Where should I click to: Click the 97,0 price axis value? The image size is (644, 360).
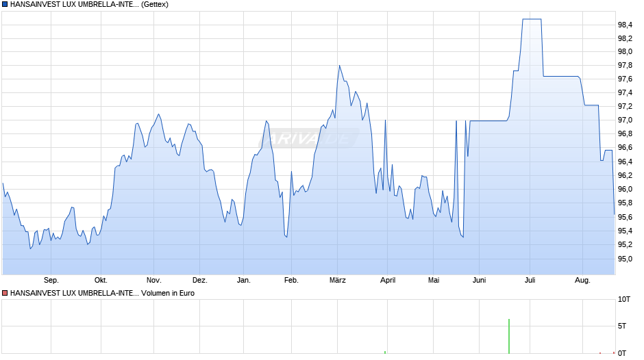[x=625, y=120]
